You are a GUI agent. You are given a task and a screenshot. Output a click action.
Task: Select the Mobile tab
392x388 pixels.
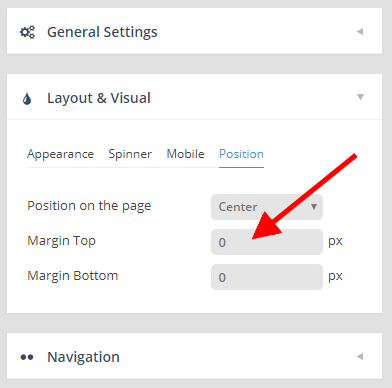pos(185,154)
